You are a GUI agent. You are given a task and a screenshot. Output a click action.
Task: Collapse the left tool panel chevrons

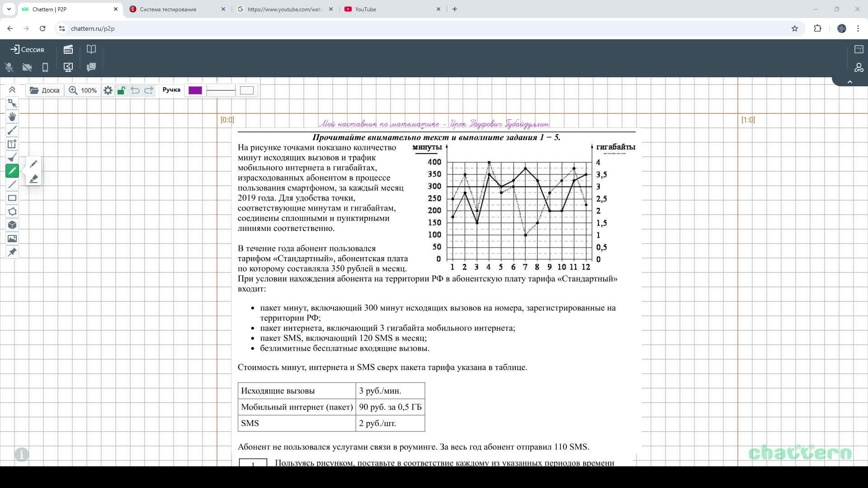click(12, 90)
